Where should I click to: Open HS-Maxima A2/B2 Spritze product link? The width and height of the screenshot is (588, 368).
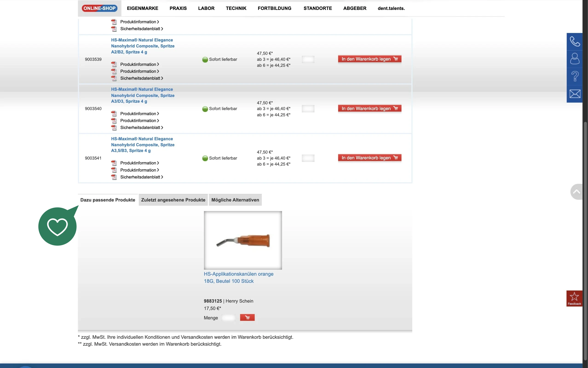point(143,46)
